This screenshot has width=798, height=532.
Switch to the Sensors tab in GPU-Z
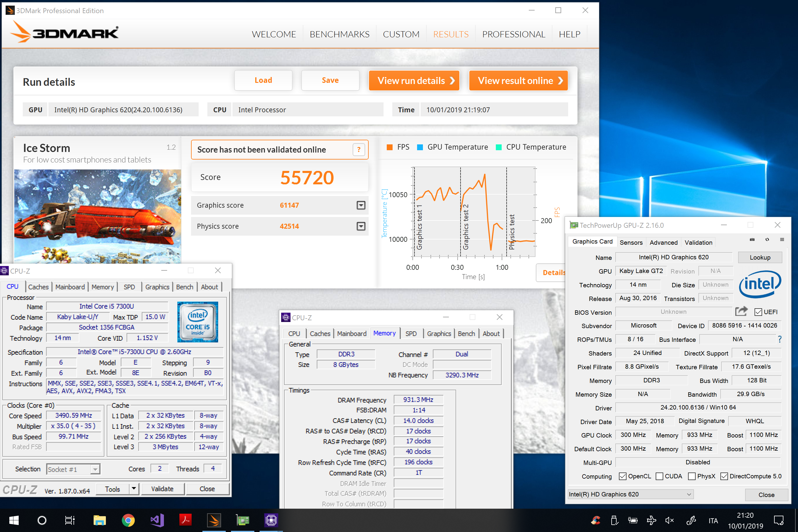click(631, 242)
